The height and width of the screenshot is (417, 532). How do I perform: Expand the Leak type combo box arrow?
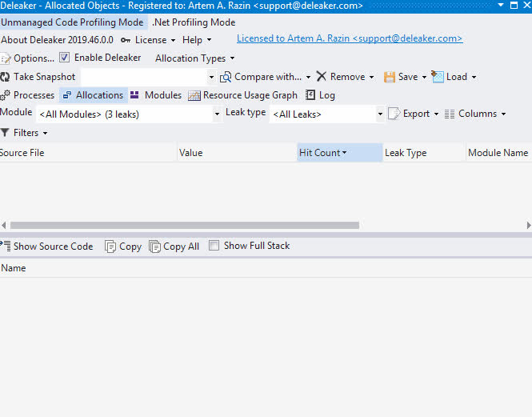380,114
